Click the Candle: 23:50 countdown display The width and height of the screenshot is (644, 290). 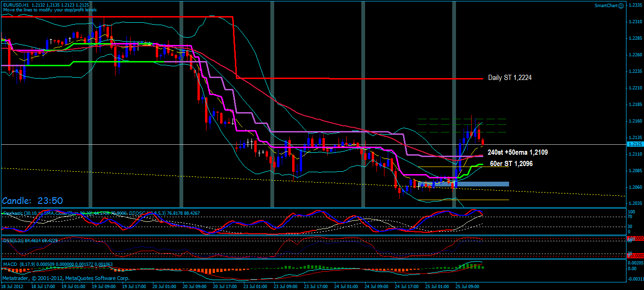[32, 200]
